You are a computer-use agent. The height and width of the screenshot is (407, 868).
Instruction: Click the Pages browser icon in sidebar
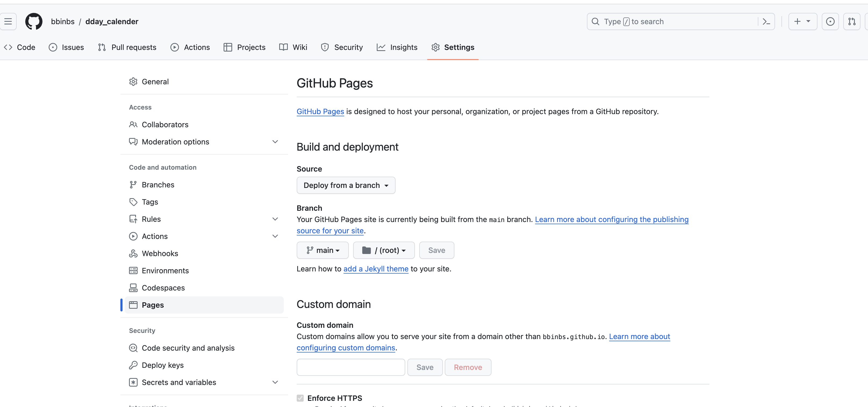(x=133, y=305)
